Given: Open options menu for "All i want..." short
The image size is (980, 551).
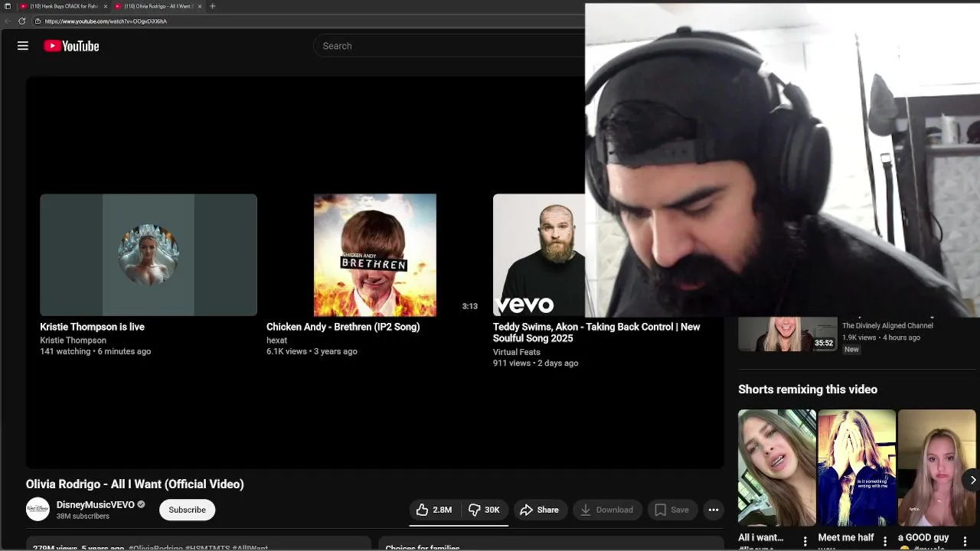Looking at the screenshot, I should click(805, 541).
